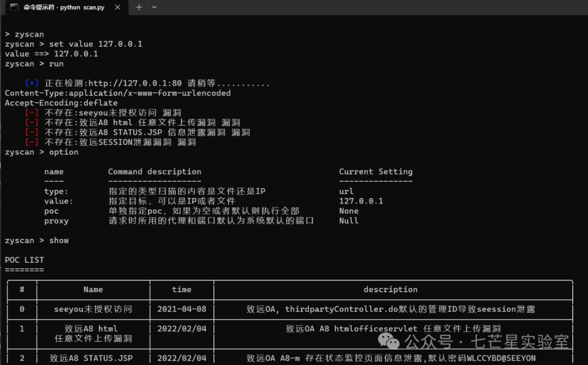This screenshot has width=588, height=365.
Task: Click the 'Current Setting' column header
Action: pyautogui.click(x=376, y=172)
